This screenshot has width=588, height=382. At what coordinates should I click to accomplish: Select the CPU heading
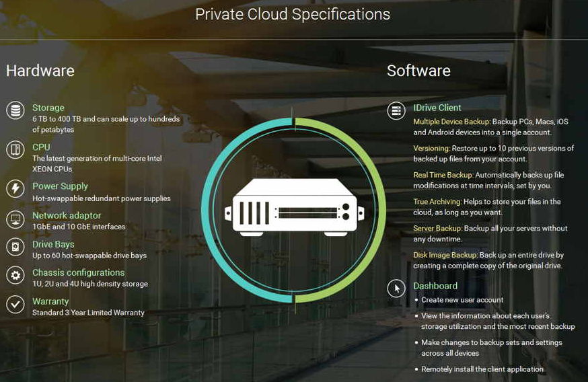[41, 147]
